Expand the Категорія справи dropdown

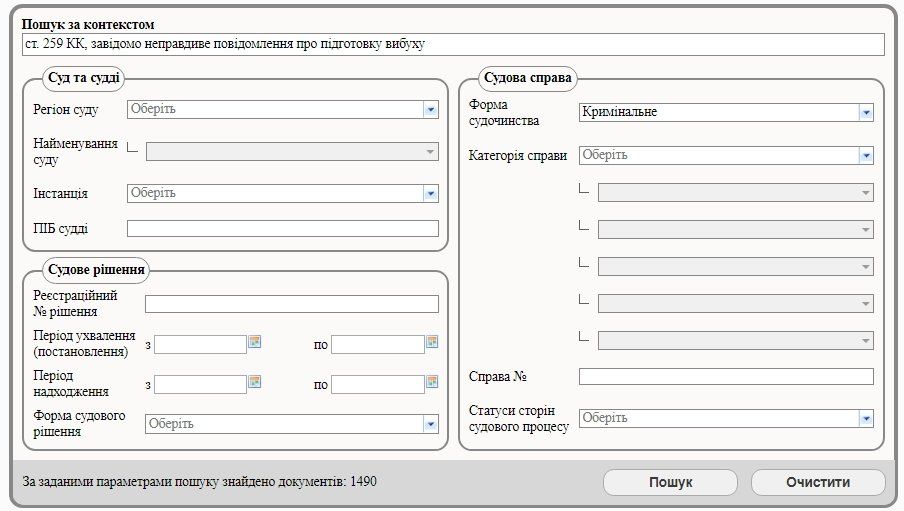[x=865, y=155]
